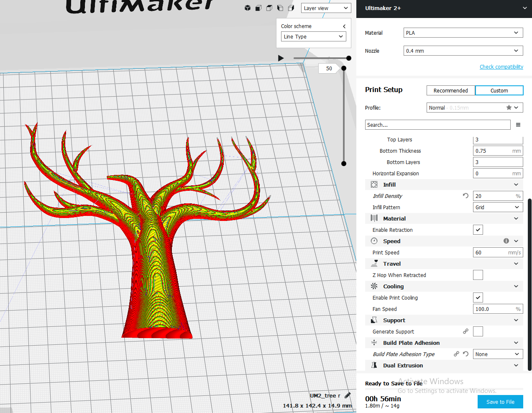
Task: Switch camera to right side view cube icon
Action: [x=291, y=8]
